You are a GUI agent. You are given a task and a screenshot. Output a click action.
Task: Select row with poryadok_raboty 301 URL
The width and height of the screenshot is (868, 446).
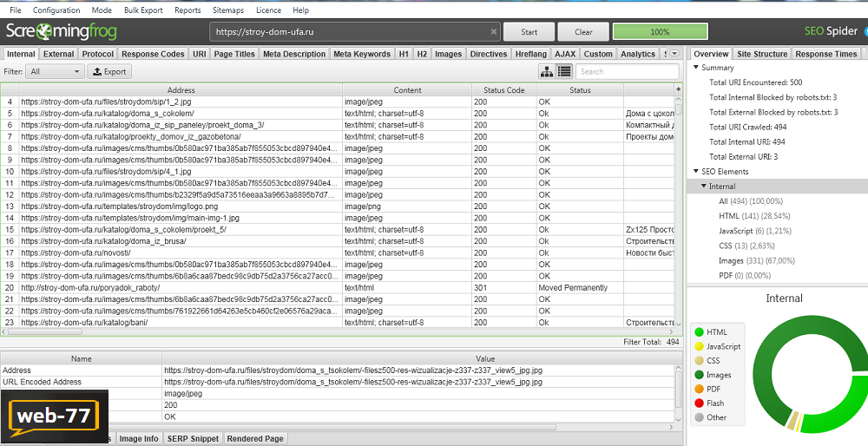(x=338, y=288)
